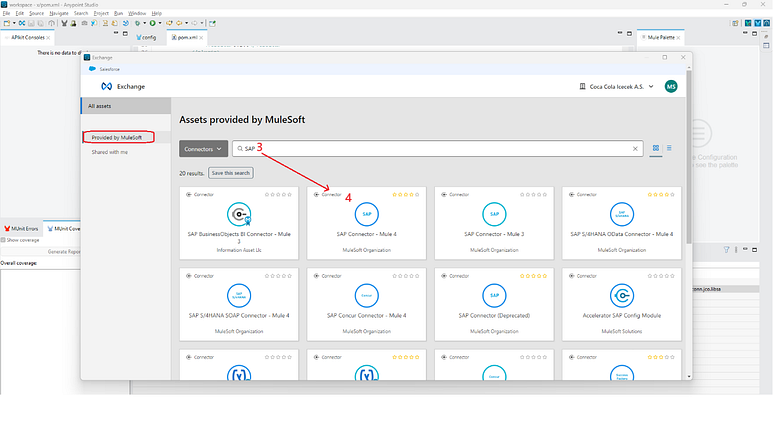Open SAP S/4HANA SOAP Connector - Mule 4 card

pyautogui.click(x=239, y=304)
